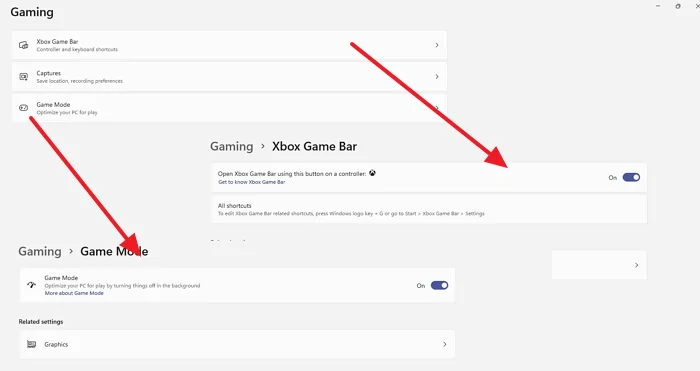700x371 pixels.
Task: Open Game Mode entry in Gaming list
Action: (x=229, y=108)
